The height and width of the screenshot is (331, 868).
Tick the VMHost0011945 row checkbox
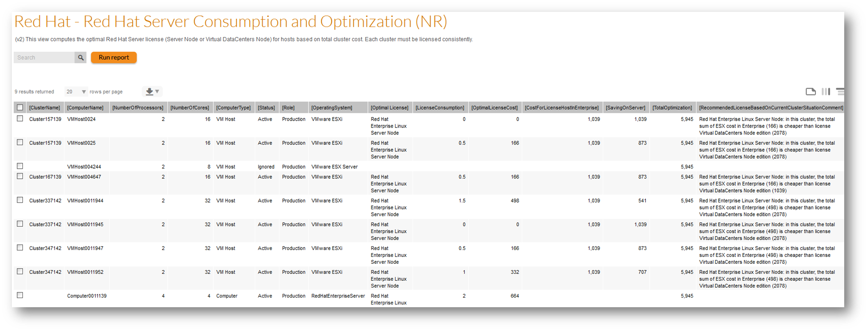point(20,224)
